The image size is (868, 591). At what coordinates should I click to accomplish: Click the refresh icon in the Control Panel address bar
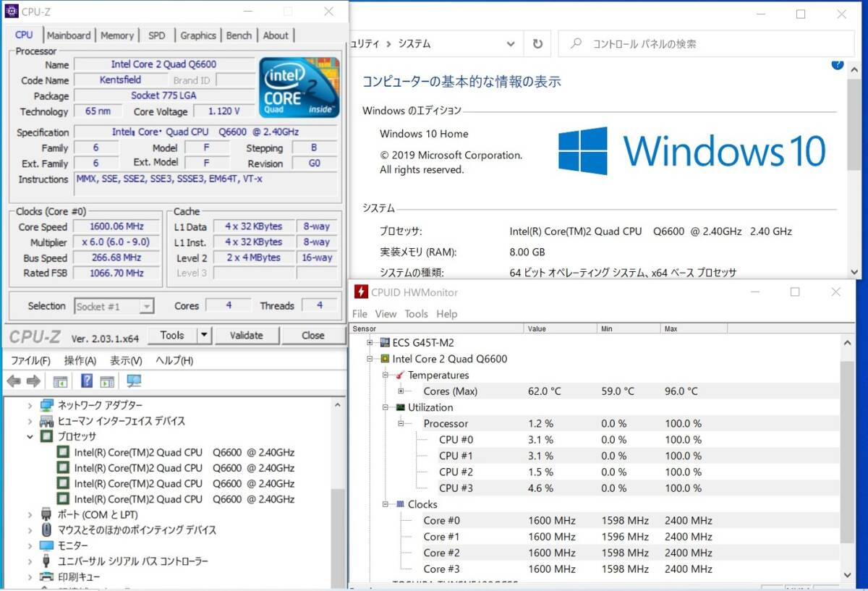(x=537, y=43)
